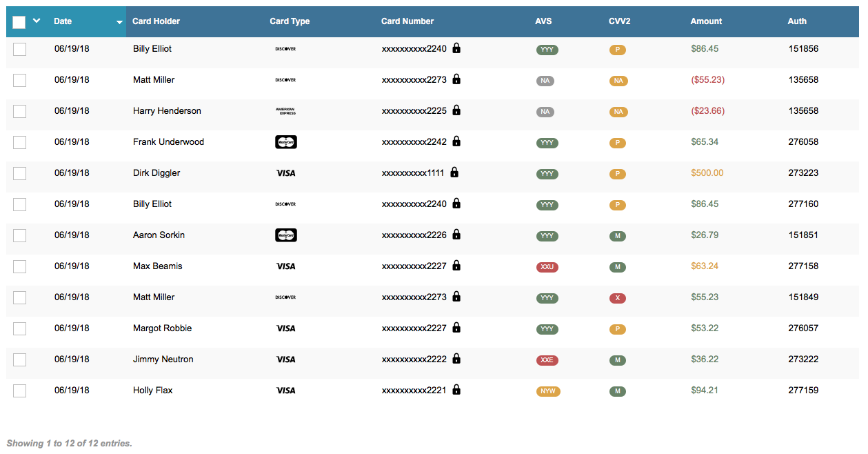Click the ($55.23) refund amount for Matt Miller

[x=707, y=80]
